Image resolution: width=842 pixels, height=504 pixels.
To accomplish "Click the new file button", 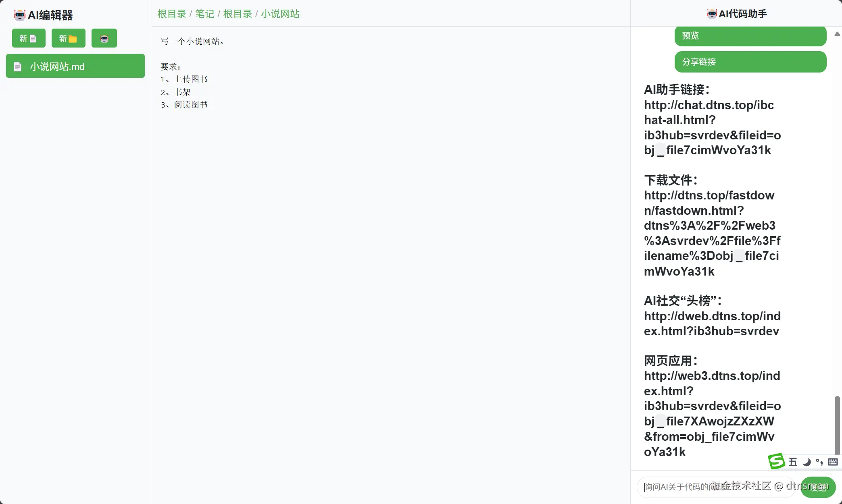I will pyautogui.click(x=29, y=38).
